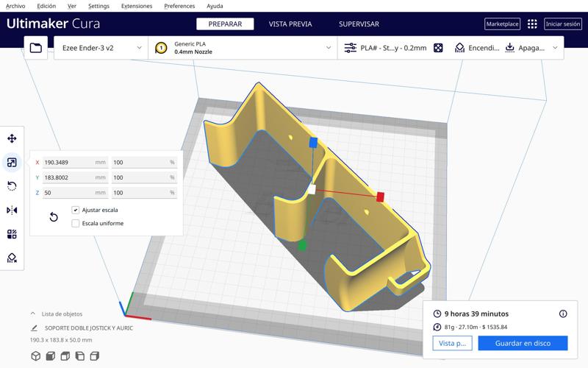
Task: Click the 190.3 x 183.8 x 50.0 mm text
Action: (61, 340)
